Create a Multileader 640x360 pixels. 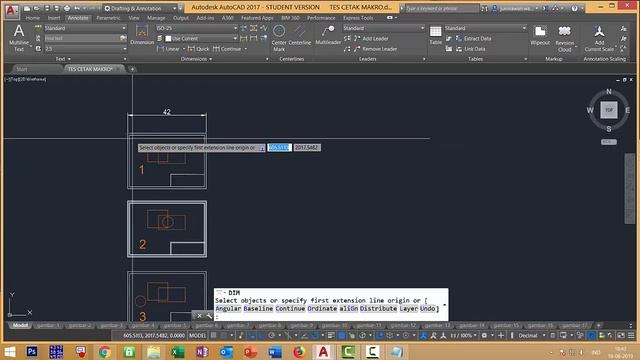(328, 35)
